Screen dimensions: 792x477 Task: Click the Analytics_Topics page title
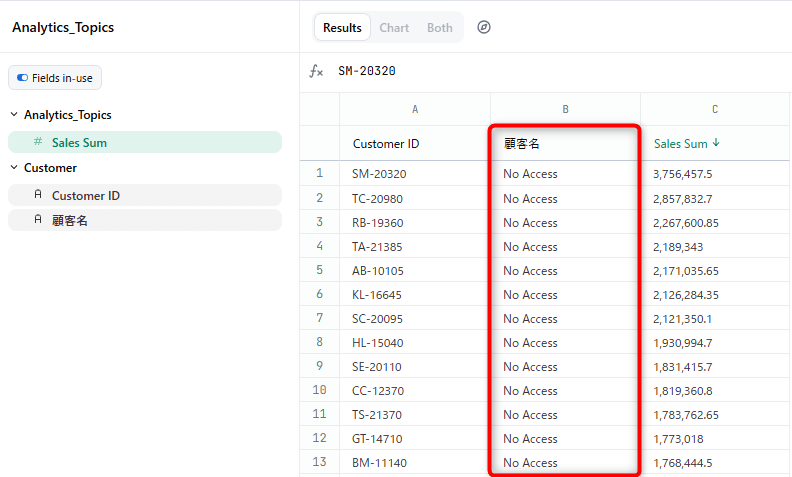click(x=63, y=27)
